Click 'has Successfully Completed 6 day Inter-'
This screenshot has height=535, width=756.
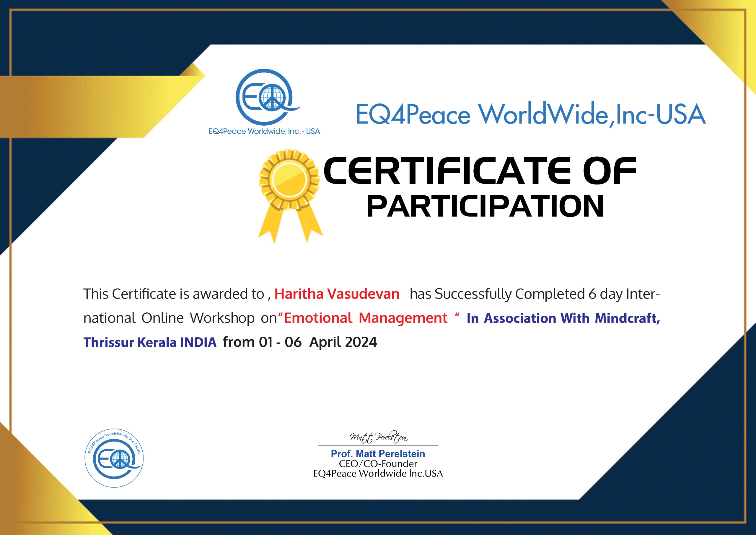click(535, 294)
